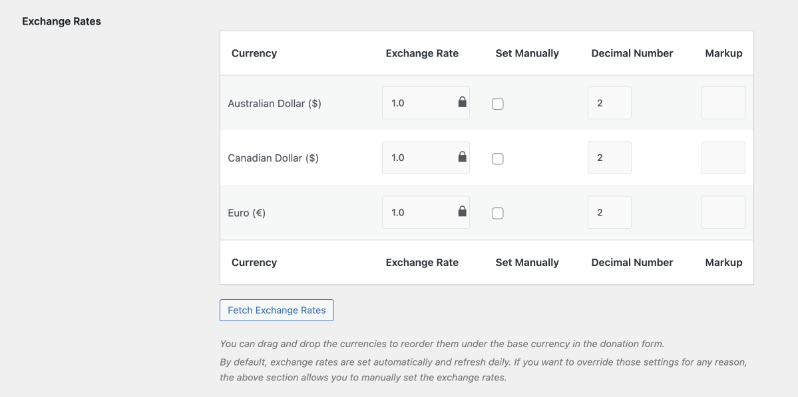Select the Euro (€) row label
This screenshot has height=397, width=798.
[x=247, y=213]
